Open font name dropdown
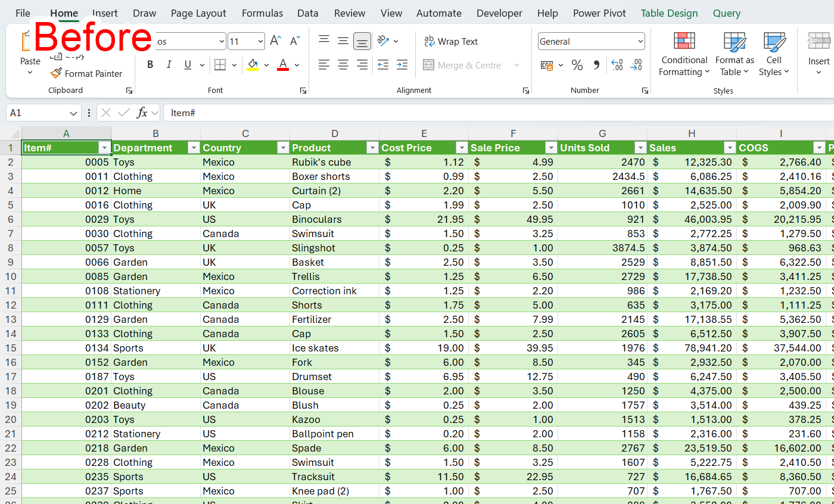Image resolution: width=834 pixels, height=504 pixels. pyautogui.click(x=222, y=41)
